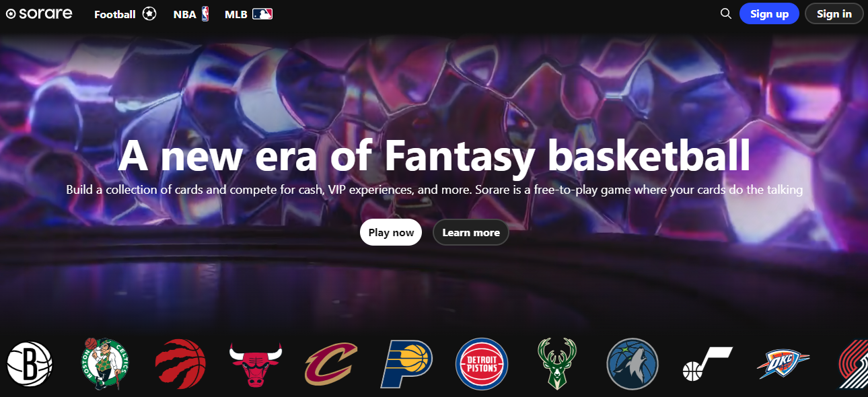Image resolution: width=868 pixels, height=397 pixels.
Task: Select the Chicago Bulls logo
Action: (256, 364)
